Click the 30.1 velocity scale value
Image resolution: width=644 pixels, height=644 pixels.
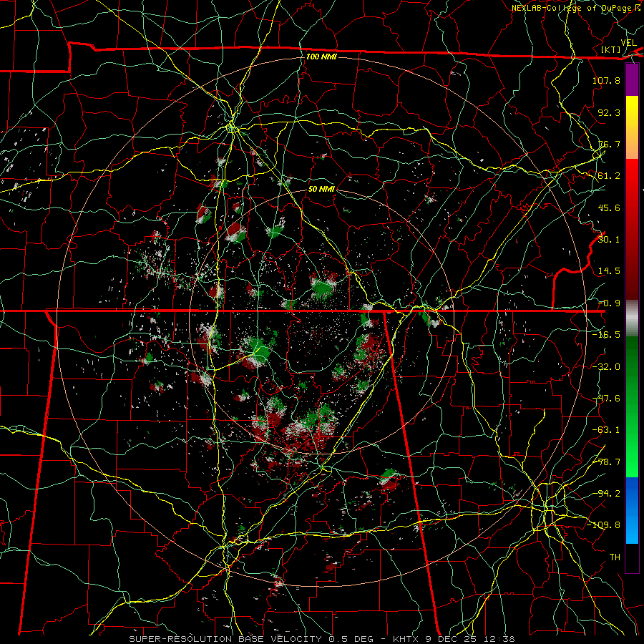pos(609,240)
